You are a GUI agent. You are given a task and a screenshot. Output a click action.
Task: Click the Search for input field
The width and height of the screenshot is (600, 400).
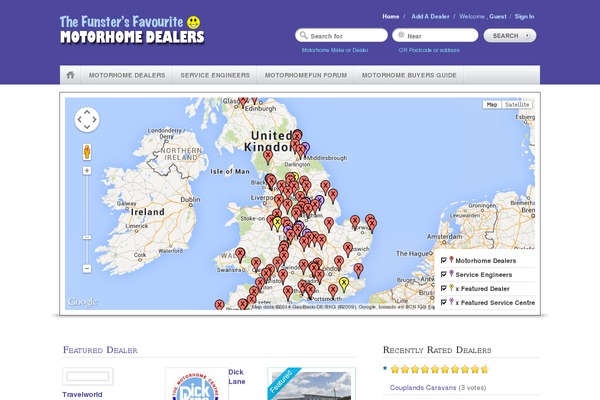[341, 35]
